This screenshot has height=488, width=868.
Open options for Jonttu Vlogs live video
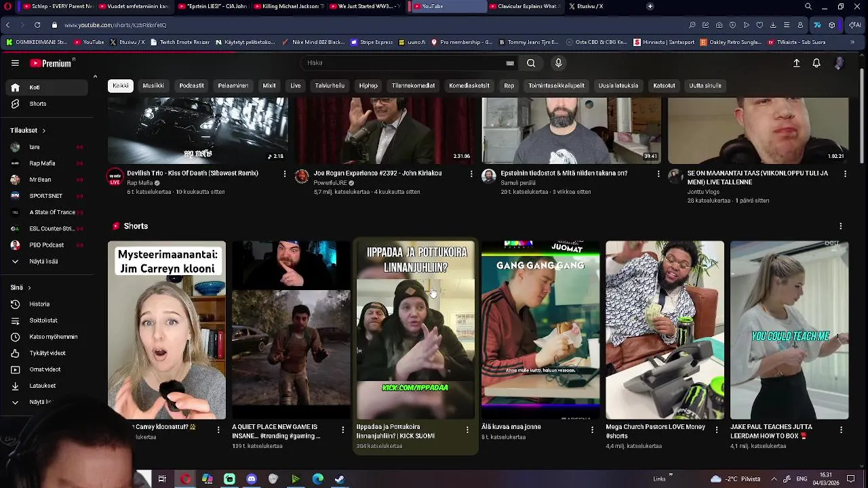[x=845, y=174]
